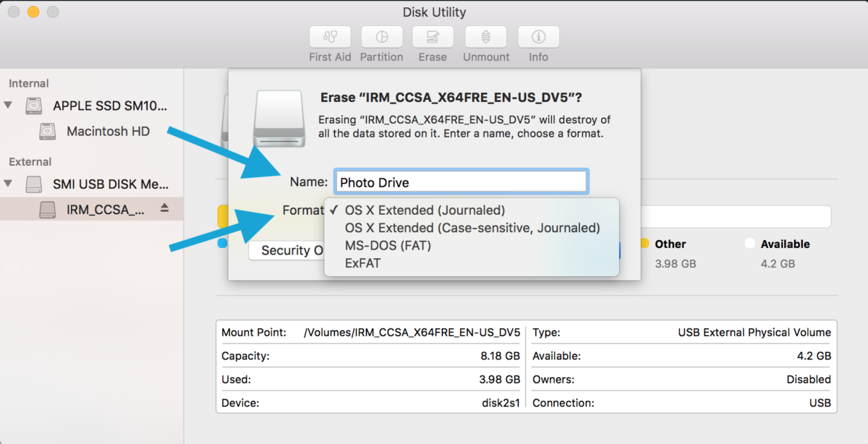
Task: Pick ExFAT from the format list
Action: [x=362, y=263]
